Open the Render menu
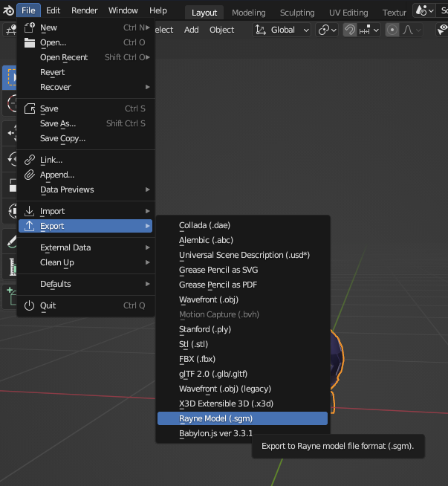The height and width of the screenshot is (486, 448). (84, 10)
